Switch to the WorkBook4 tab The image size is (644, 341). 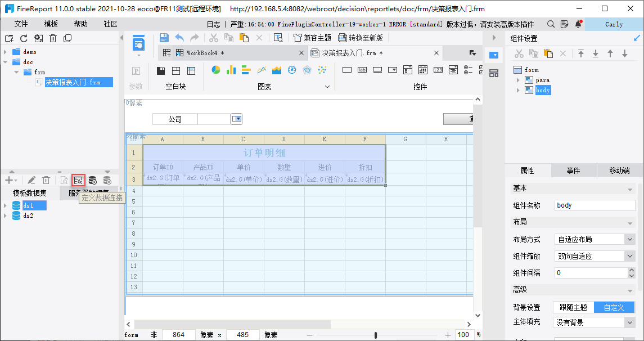tap(234, 53)
